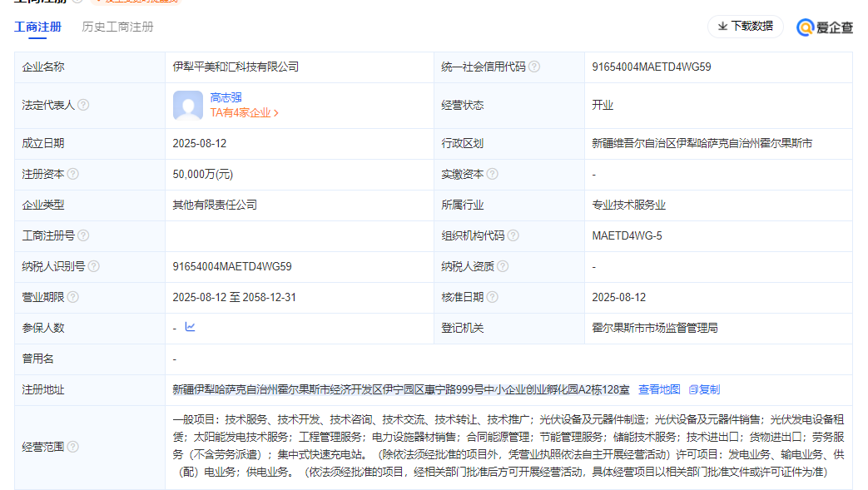Click the 营业期限 value 2025-08-12 至 2058-12-31
Image resolution: width=868 pixels, height=490 pixels.
[234, 297]
